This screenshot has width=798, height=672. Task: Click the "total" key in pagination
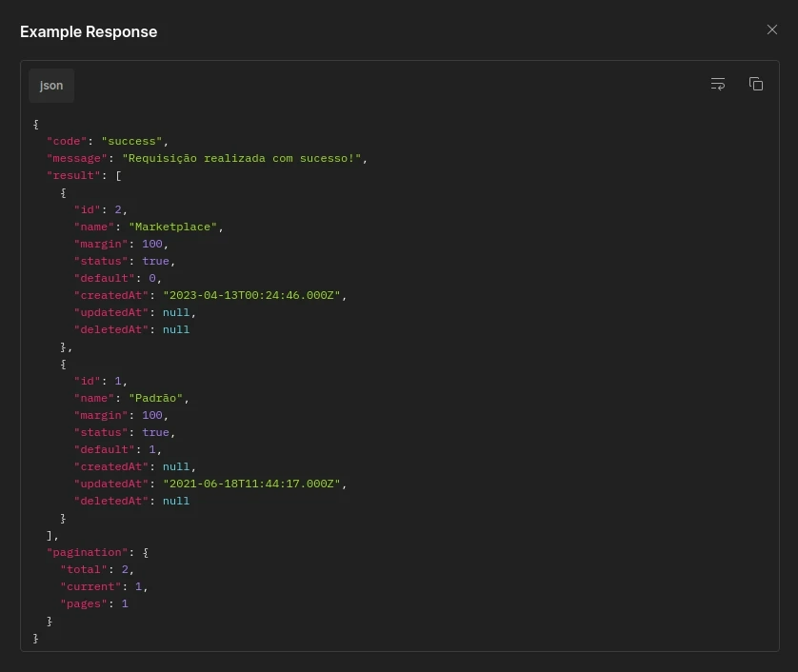[x=84, y=570]
